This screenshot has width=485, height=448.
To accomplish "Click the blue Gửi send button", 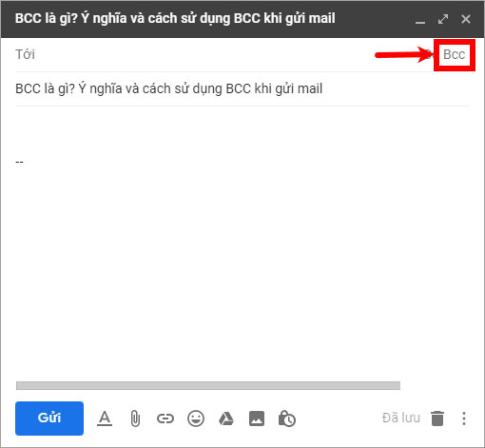I will (x=49, y=419).
